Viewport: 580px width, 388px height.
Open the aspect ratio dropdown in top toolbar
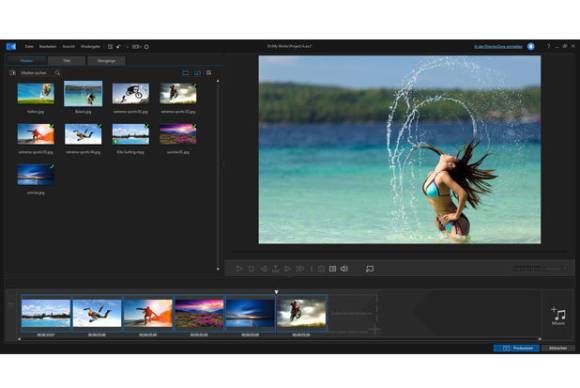136,47
